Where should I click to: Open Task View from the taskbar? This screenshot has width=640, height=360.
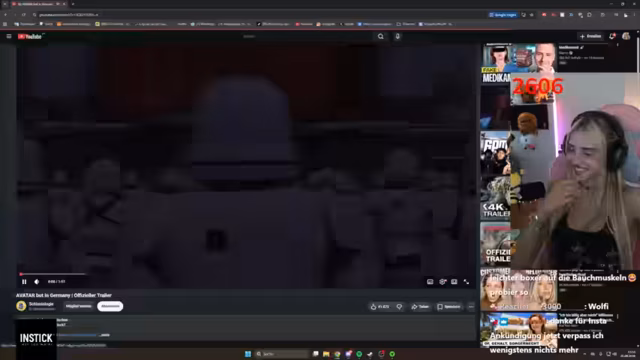point(316,354)
